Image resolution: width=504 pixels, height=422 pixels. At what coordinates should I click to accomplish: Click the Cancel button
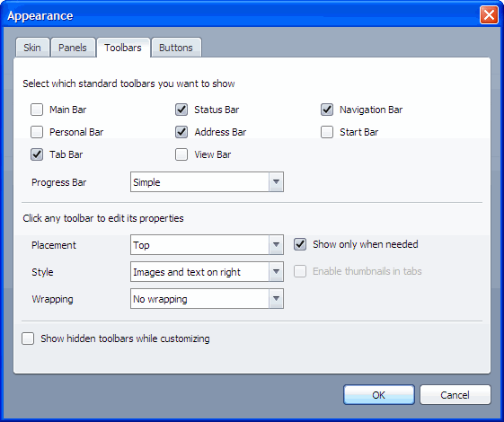click(x=455, y=395)
